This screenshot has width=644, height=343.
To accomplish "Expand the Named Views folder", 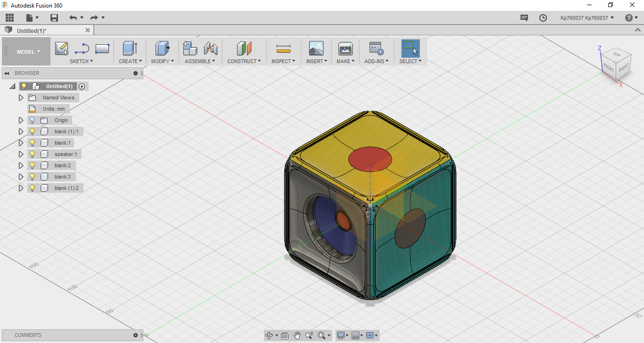I will [21, 98].
